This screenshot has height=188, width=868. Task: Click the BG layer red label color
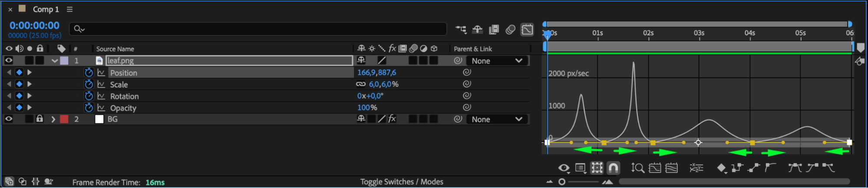[64, 119]
